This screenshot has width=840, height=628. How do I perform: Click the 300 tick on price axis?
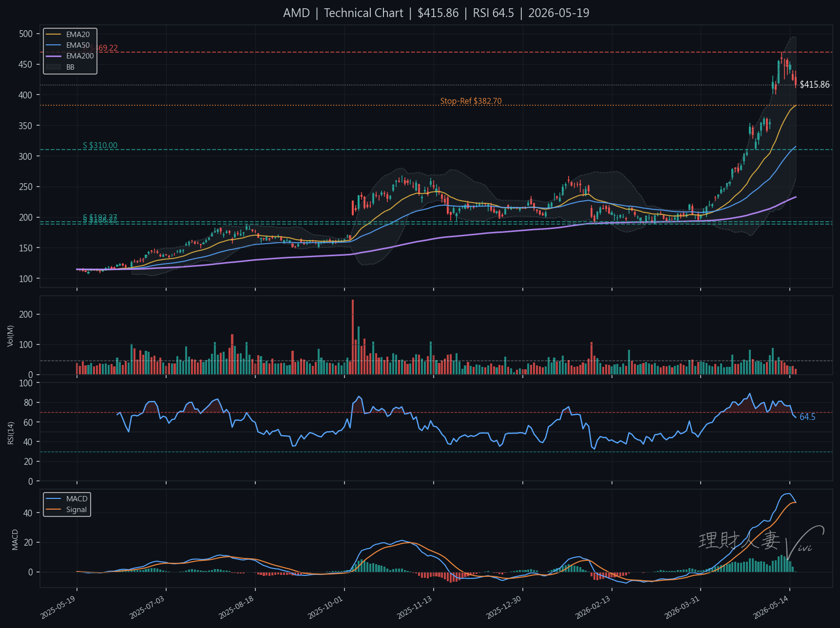[x=26, y=156]
